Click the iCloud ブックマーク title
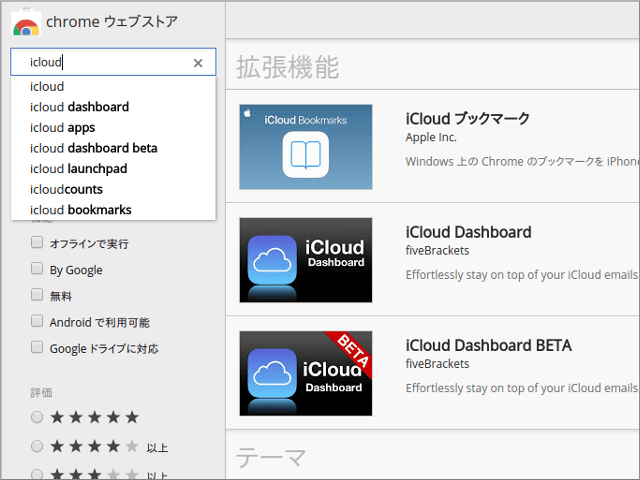This screenshot has height=480, width=640. (468, 119)
